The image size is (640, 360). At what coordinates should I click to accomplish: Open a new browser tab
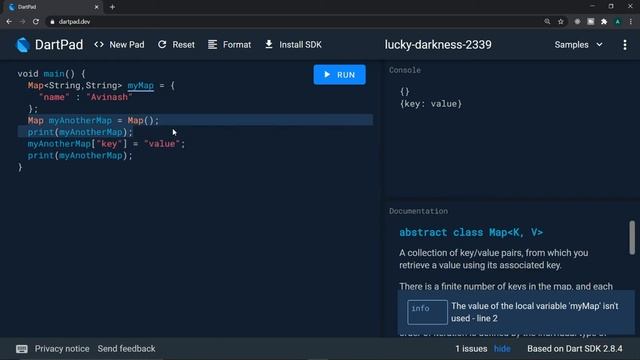[x=112, y=7]
